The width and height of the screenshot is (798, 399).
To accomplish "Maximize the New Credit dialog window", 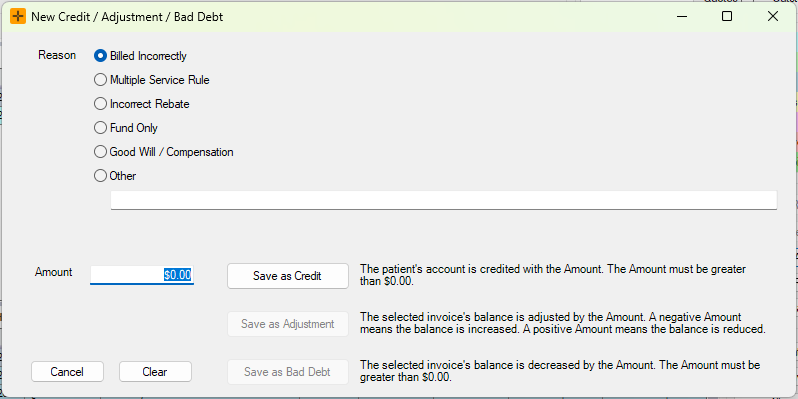I will pyautogui.click(x=727, y=16).
